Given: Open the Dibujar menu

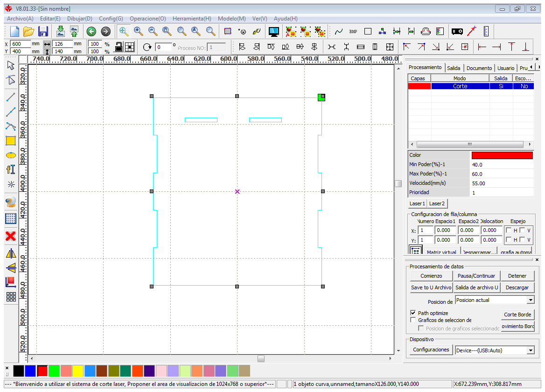Looking at the screenshot, I should coord(80,19).
